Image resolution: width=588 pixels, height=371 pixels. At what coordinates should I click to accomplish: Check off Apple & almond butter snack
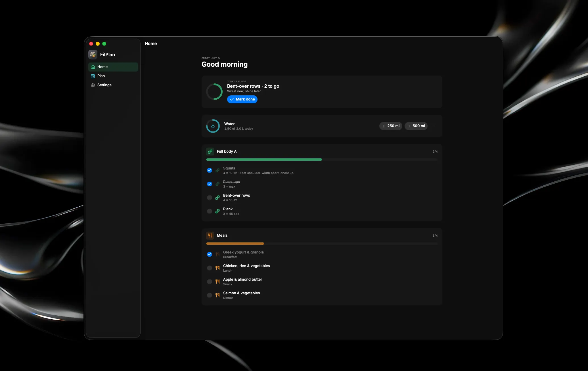click(x=210, y=282)
